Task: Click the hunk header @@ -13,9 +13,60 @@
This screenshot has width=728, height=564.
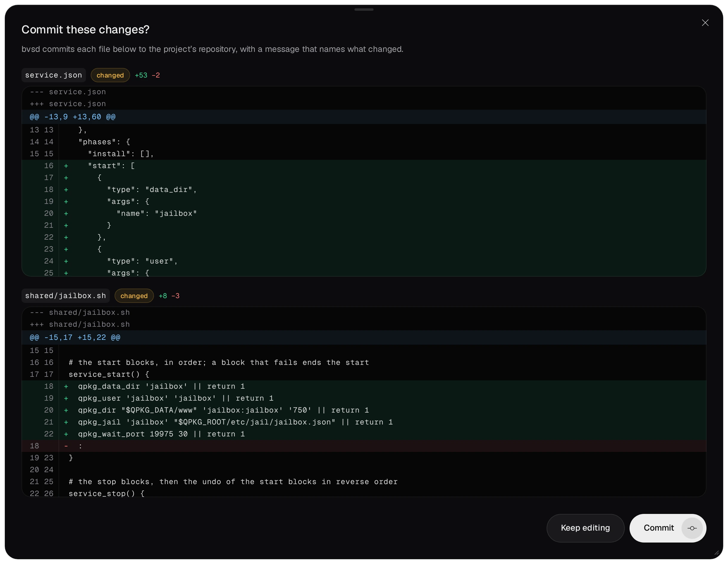Action: [364, 117]
